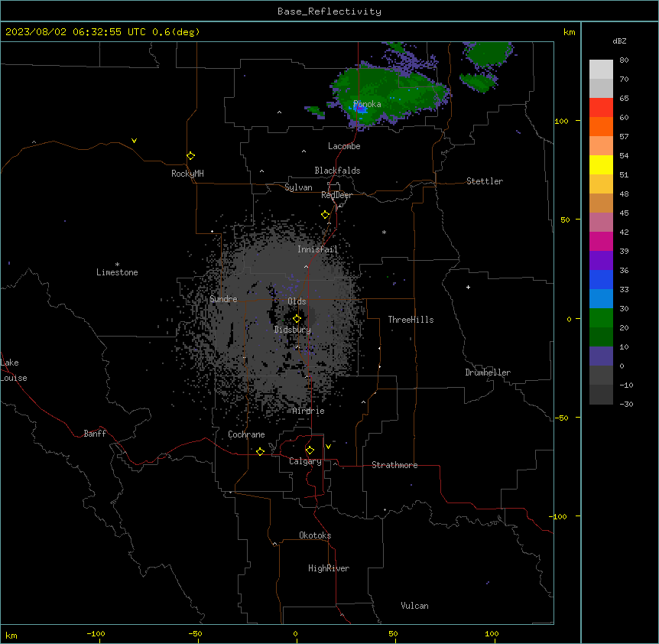659x644 pixels.
Task: Select the Blackfalds label on map
Action: 337,171
